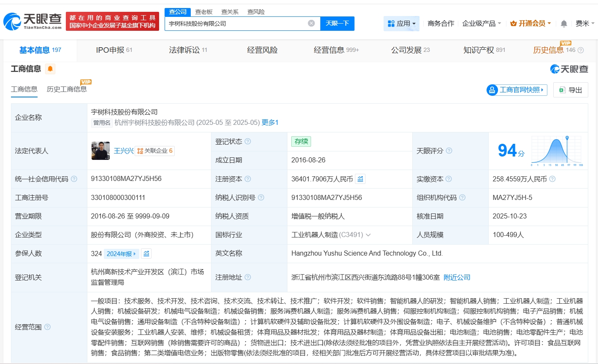
Task: Open notifications with the bell icon
Action: point(564,24)
